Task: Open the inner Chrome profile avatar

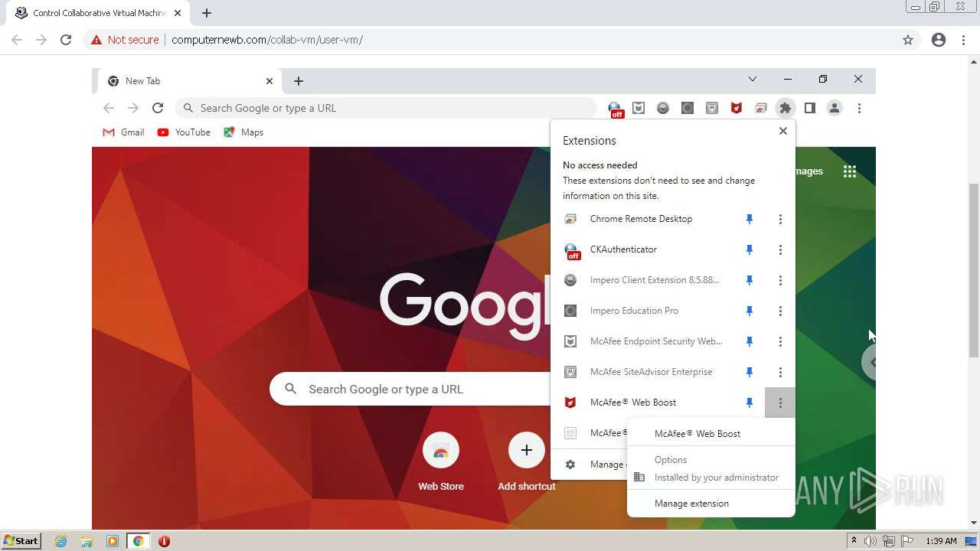Action: coord(835,108)
